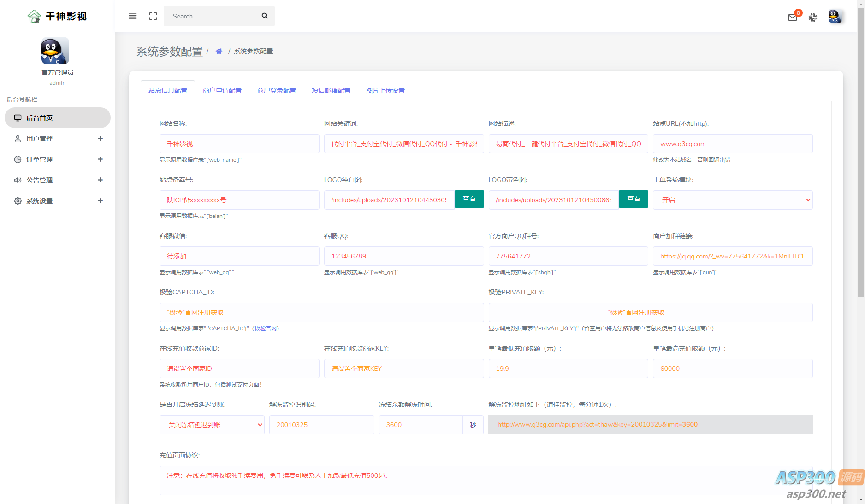Viewport: 865px width, 504px height.
Task: Expand the 系统设置 sidebar menu
Action: tap(58, 201)
